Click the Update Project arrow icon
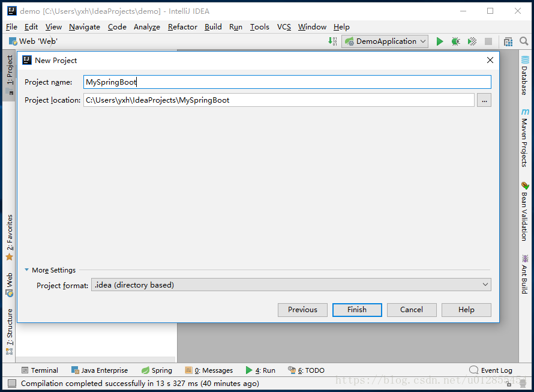Image resolution: width=534 pixels, height=392 pixels. click(332, 41)
